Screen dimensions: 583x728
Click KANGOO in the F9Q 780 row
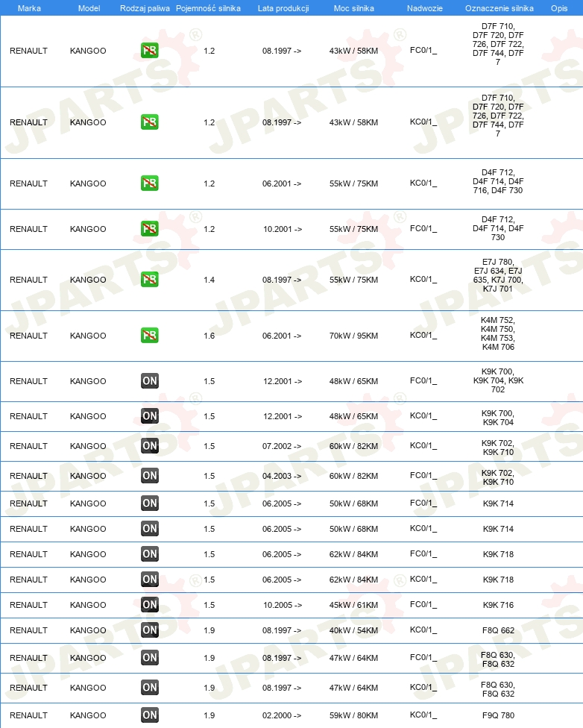tap(88, 715)
